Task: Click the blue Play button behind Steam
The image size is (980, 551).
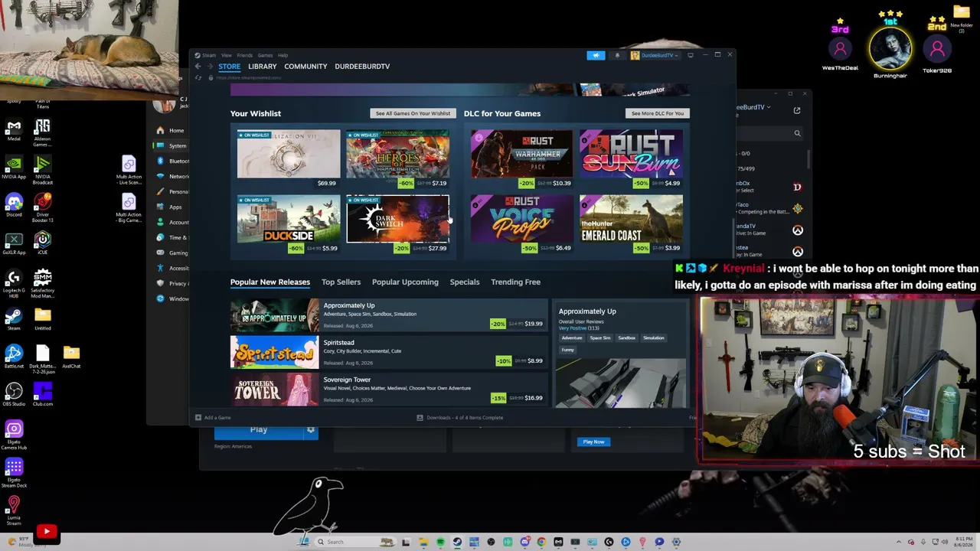Action: click(259, 430)
